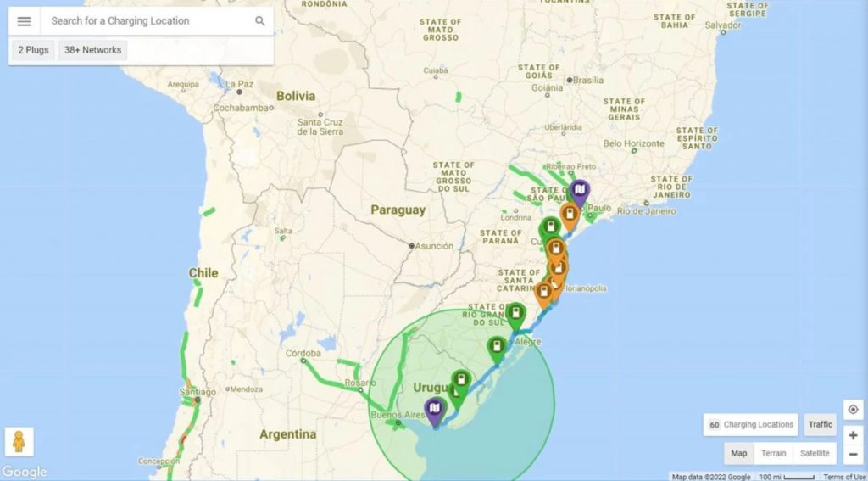Zoom in with the plus button
The height and width of the screenshot is (481, 868).
[853, 435]
